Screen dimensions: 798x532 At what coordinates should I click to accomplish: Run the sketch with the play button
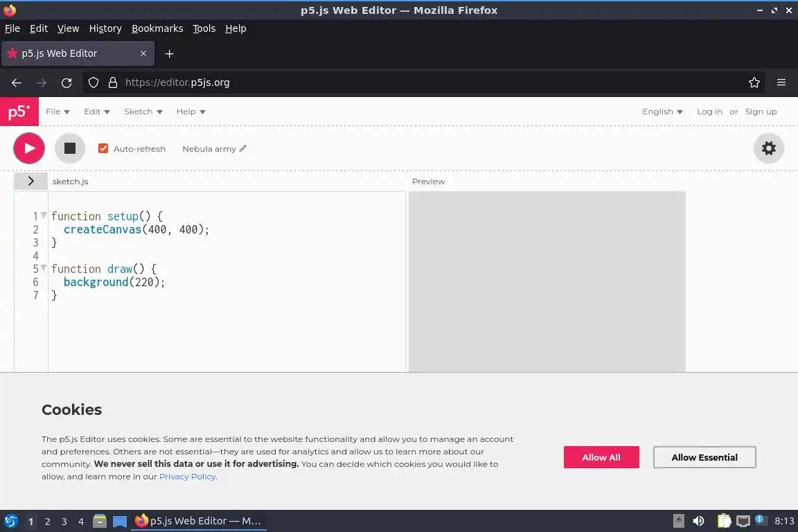click(29, 148)
